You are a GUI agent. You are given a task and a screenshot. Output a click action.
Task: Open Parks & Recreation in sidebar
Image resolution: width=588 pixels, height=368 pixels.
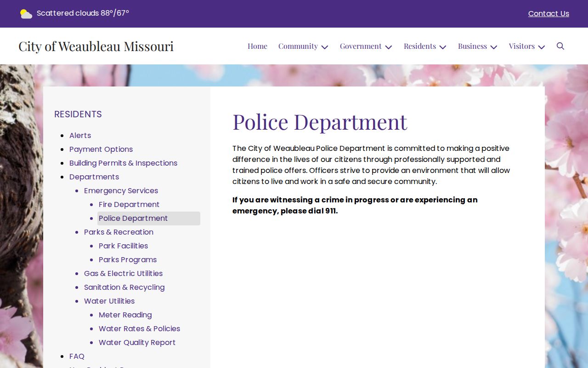point(119,232)
